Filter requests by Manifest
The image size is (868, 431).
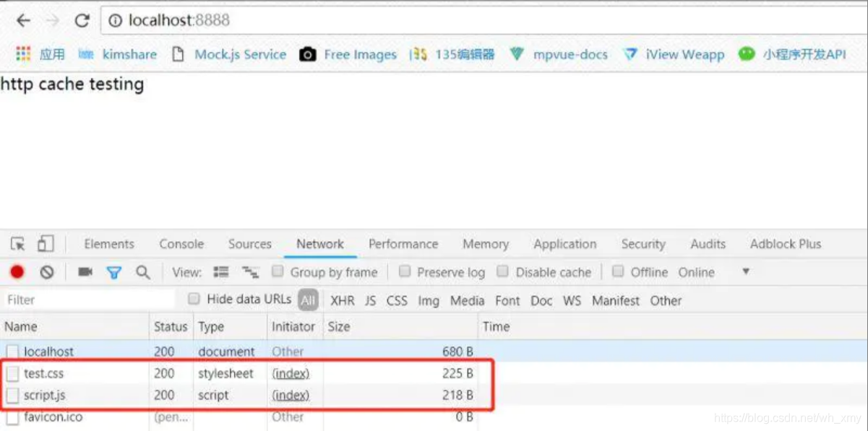point(616,300)
